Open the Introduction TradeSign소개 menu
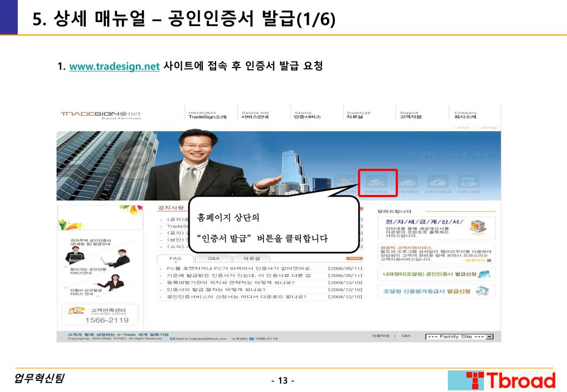Image resolution: width=567 pixels, height=392 pixels. click(207, 115)
